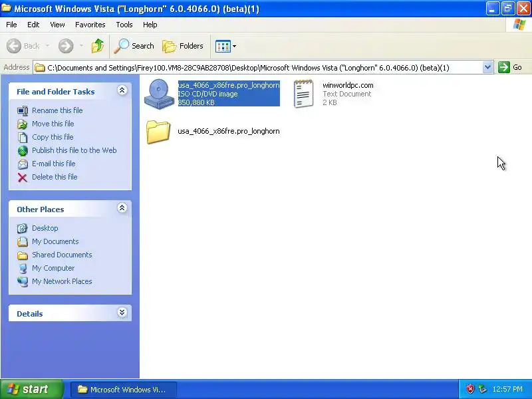Click the Forward navigation arrow icon

point(66,46)
